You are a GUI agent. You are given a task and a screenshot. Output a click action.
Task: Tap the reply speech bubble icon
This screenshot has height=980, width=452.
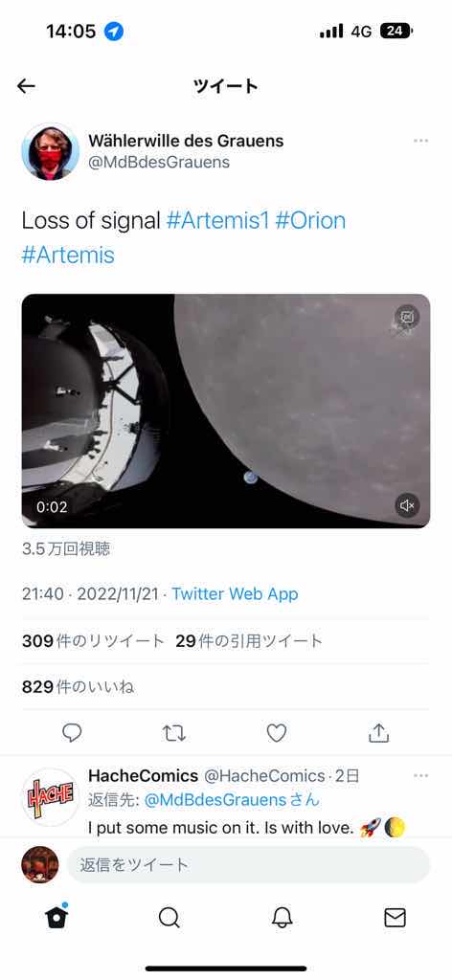[x=72, y=733]
